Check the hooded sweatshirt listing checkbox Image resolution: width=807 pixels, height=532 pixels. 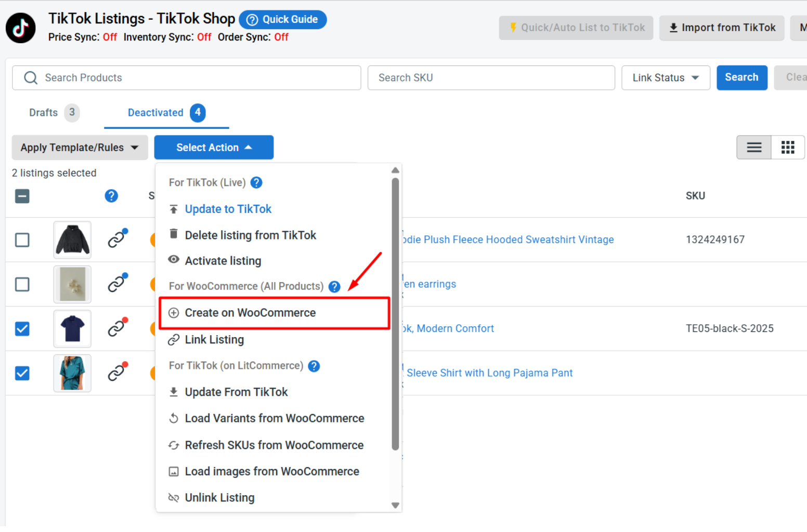tap(22, 240)
